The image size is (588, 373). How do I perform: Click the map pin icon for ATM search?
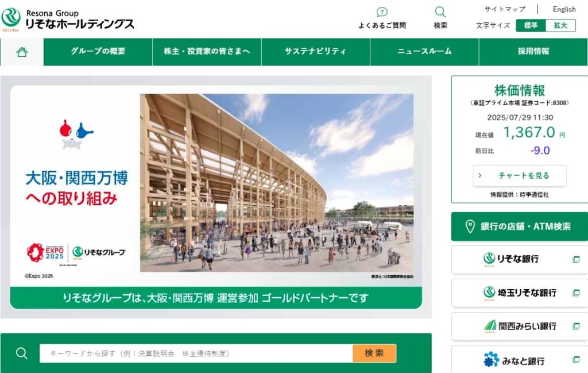(470, 226)
